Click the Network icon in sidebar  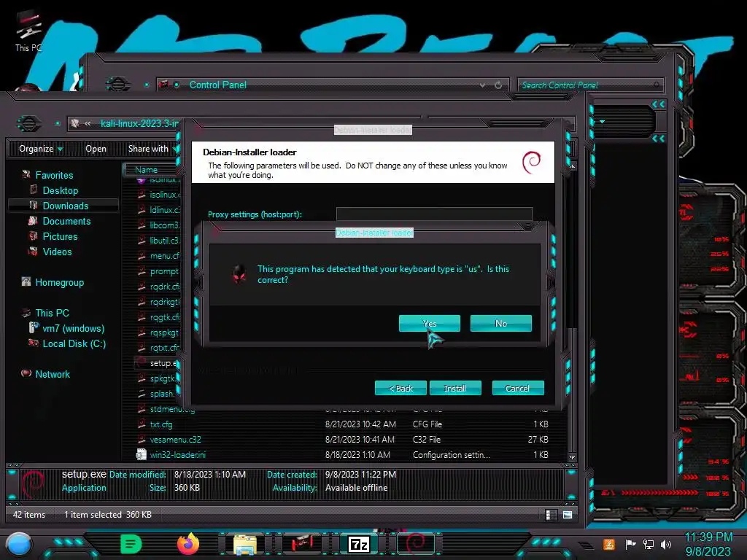pyautogui.click(x=26, y=373)
